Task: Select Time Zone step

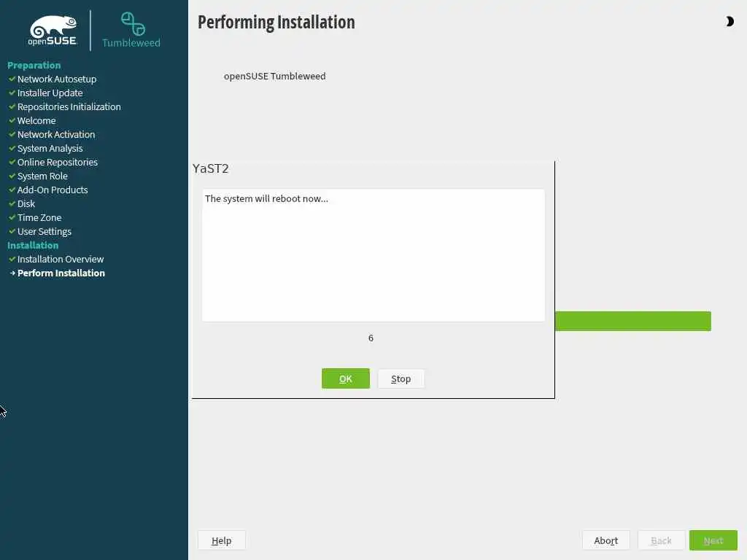Action: 39,217
